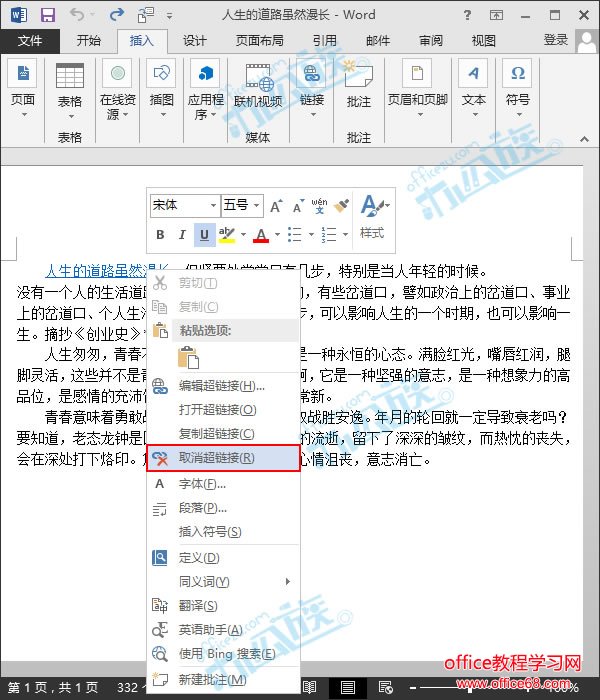
Task: Switch to the 邮件 Mailings tab
Action: [x=378, y=41]
